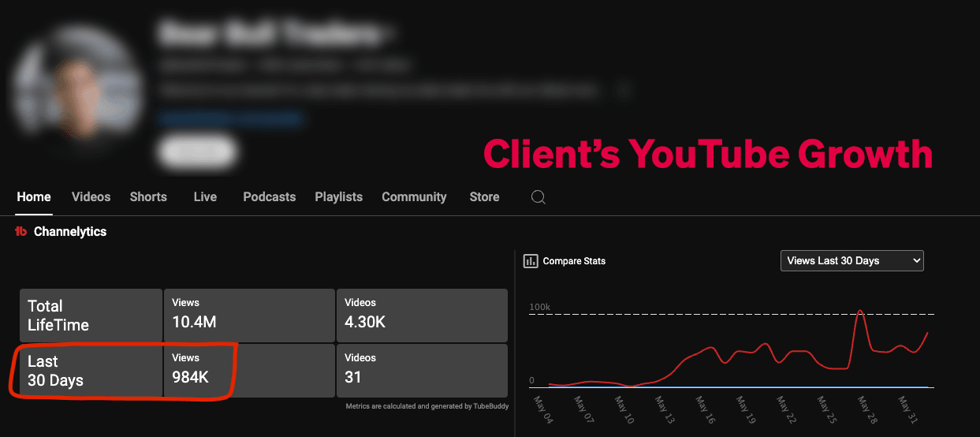Click the chart peak near May 28
The height and width of the screenshot is (437, 980).
pyautogui.click(x=860, y=312)
